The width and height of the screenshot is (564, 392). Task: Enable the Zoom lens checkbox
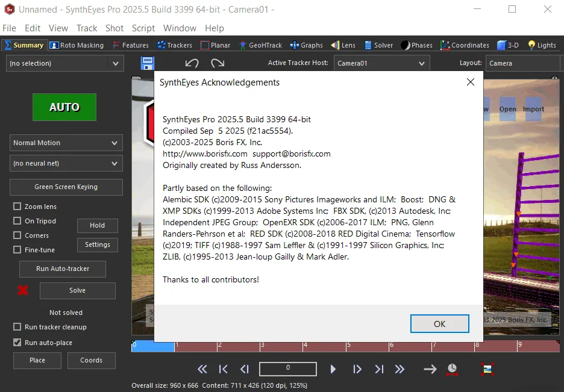pyautogui.click(x=17, y=207)
